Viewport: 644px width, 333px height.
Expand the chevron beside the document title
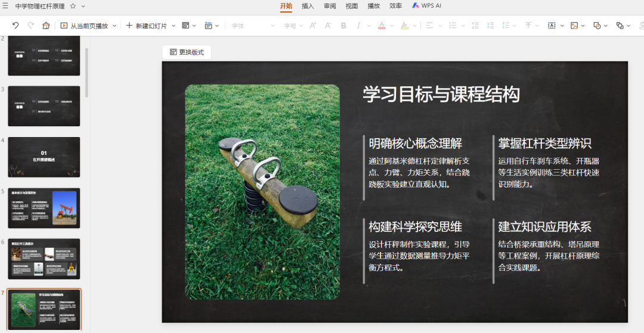coord(83,6)
